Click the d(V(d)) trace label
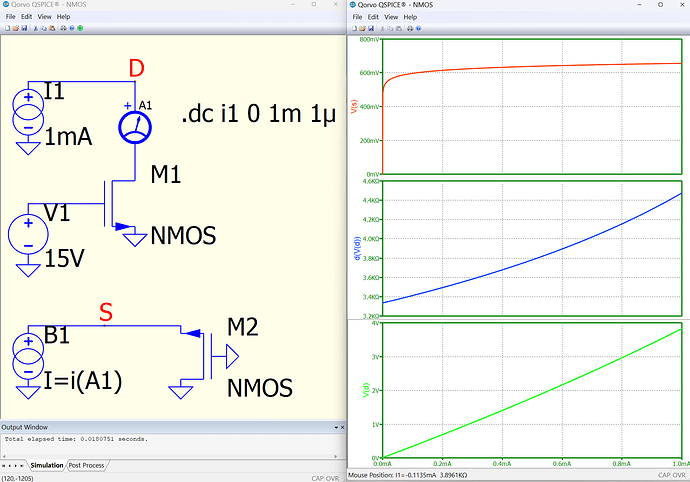 [357, 249]
